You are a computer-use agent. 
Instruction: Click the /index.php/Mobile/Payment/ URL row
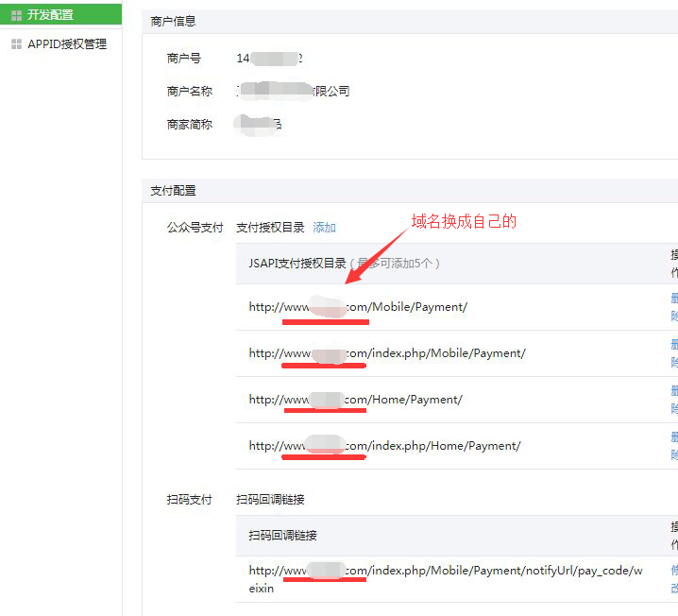(x=387, y=353)
